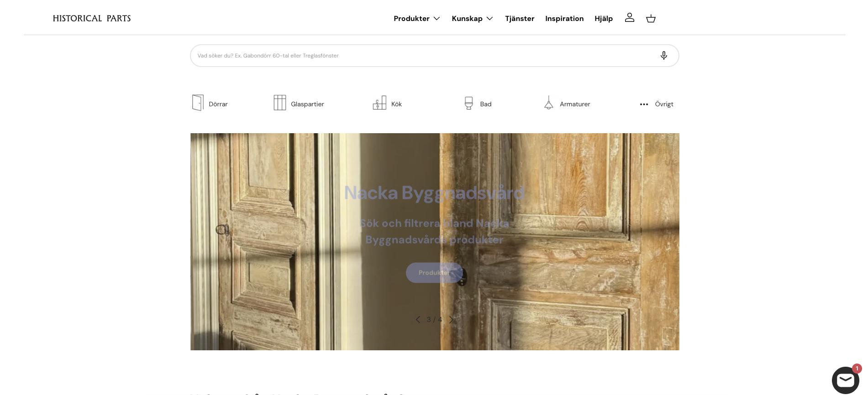Open the user account icon
868x395 pixels.
630,18
